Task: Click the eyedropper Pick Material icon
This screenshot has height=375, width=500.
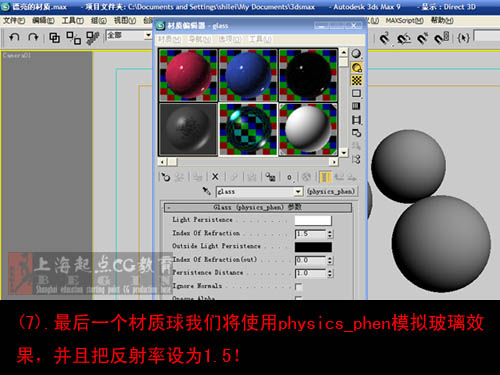Action: click(x=207, y=191)
